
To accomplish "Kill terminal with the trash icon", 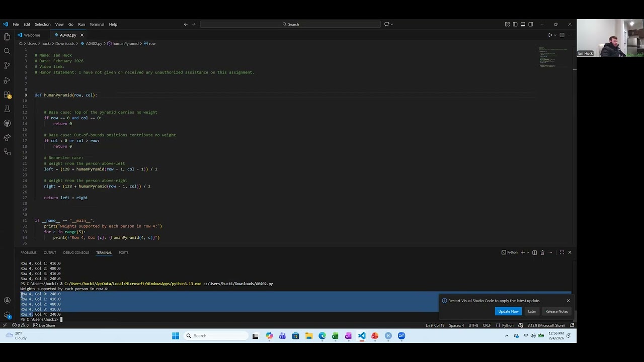I will click(x=542, y=252).
